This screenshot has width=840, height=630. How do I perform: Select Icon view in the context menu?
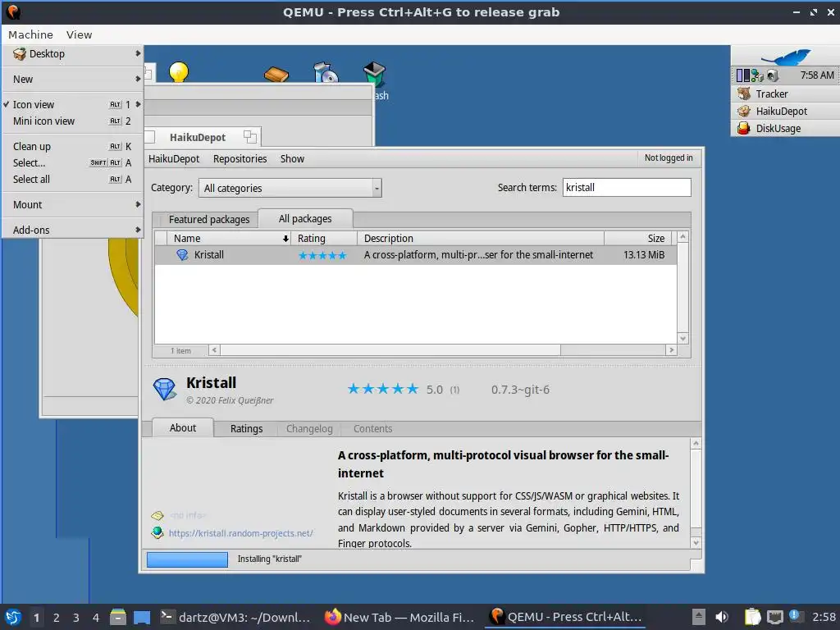pos(72,104)
